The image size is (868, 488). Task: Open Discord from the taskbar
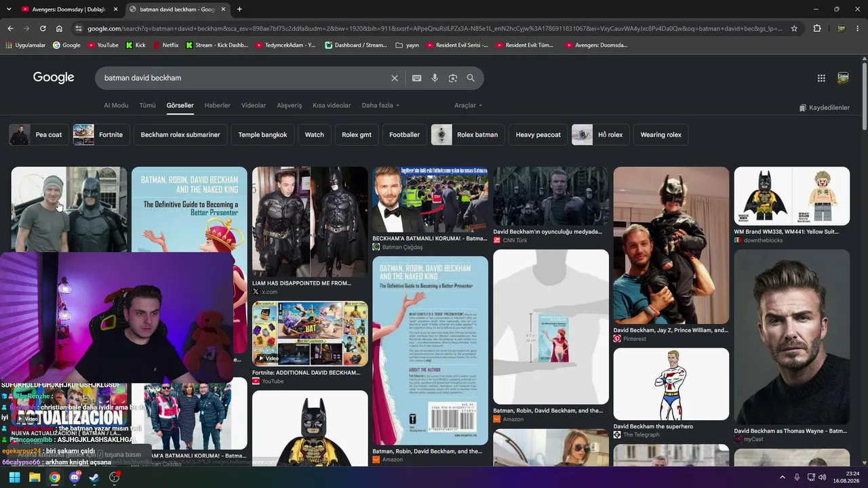75,477
